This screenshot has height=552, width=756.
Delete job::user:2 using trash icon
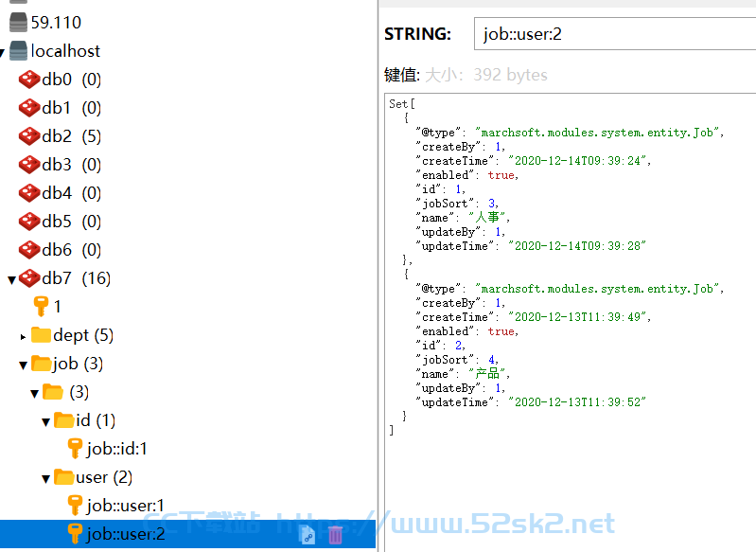coord(335,535)
